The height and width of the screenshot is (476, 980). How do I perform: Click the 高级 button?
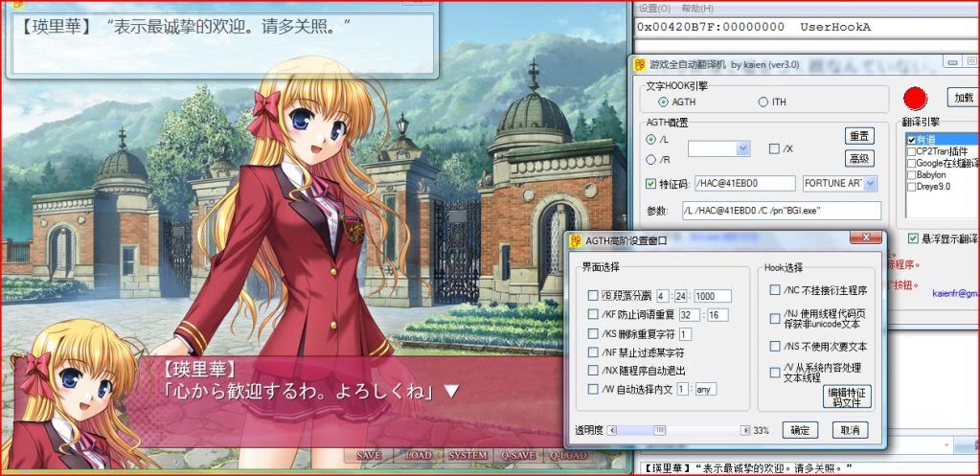[859, 158]
